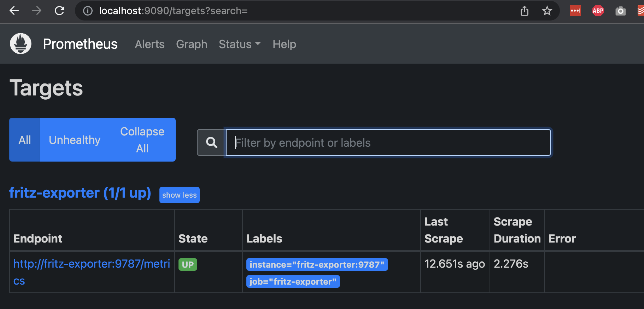The image size is (644, 309).
Task: Focus the Filter by endpoint or labels field
Action: (x=388, y=142)
